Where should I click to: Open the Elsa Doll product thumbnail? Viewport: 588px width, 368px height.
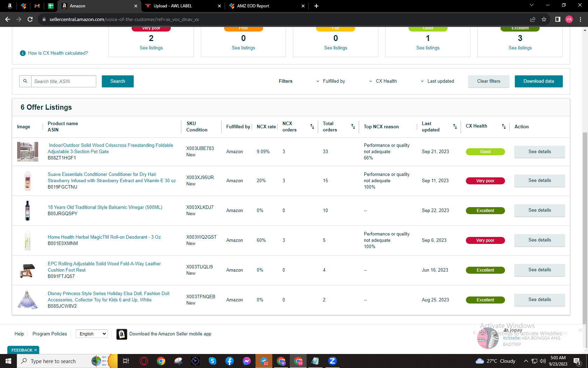(x=28, y=300)
